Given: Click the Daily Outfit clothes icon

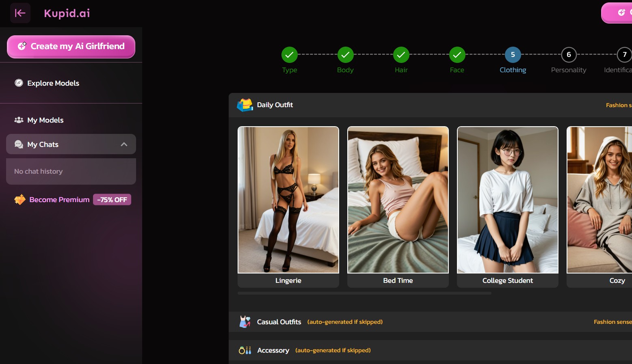Looking at the screenshot, I should (x=245, y=105).
